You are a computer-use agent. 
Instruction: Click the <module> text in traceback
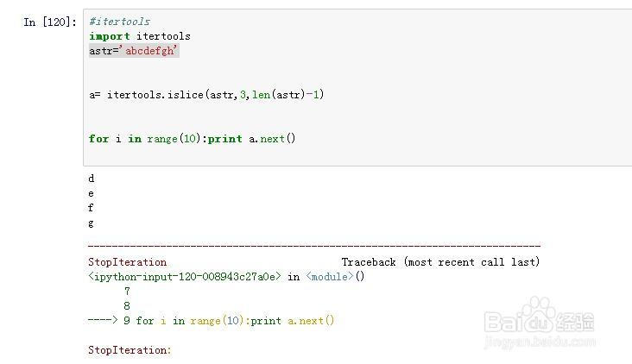pyautogui.click(x=330, y=277)
